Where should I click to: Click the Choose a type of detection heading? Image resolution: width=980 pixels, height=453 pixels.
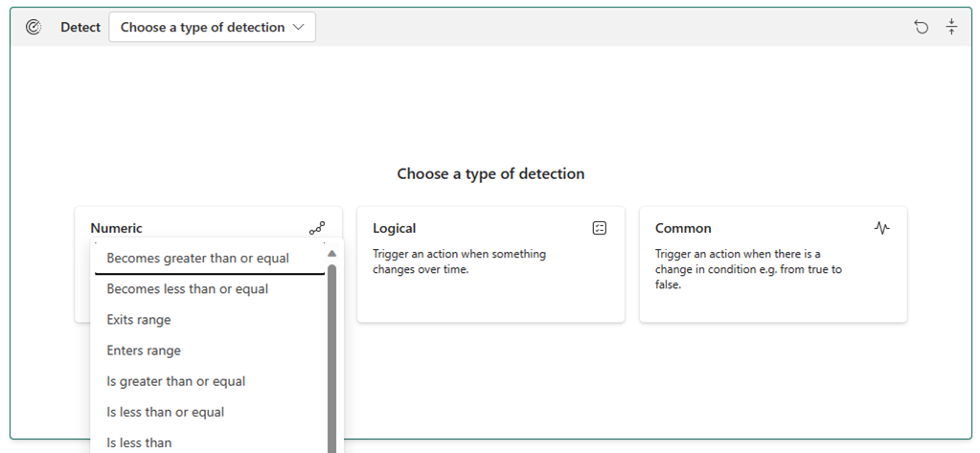click(490, 173)
